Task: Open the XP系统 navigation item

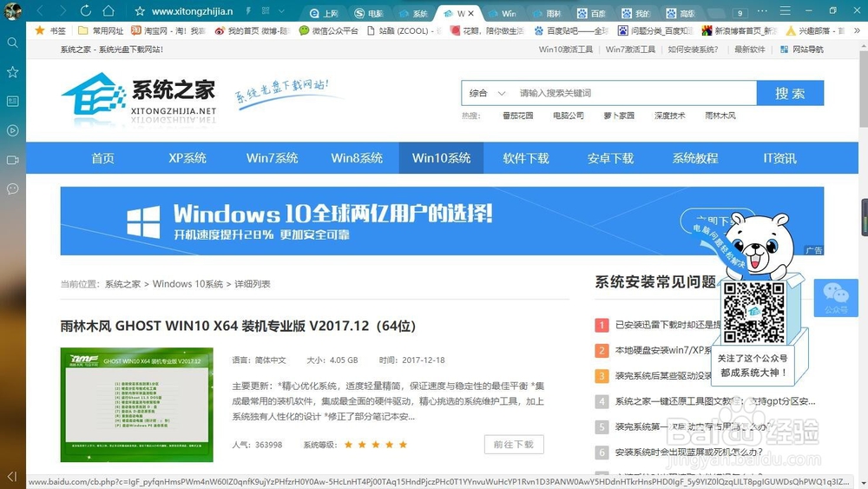Action: click(x=187, y=158)
